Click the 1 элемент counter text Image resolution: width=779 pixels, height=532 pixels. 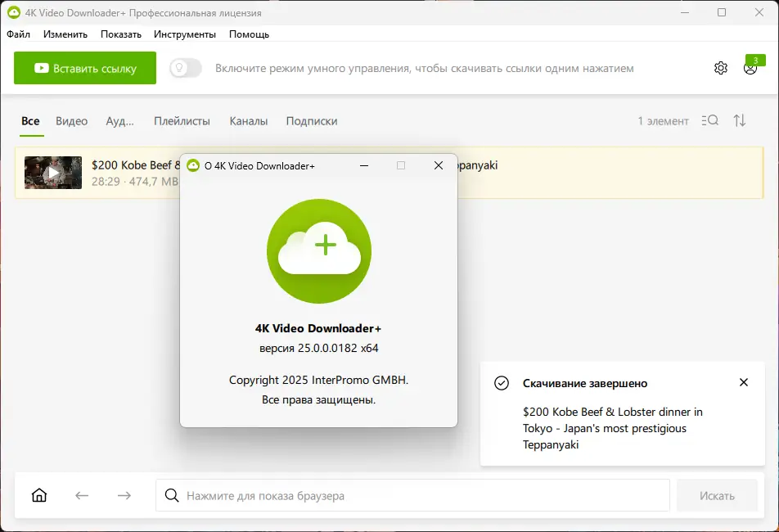click(664, 120)
